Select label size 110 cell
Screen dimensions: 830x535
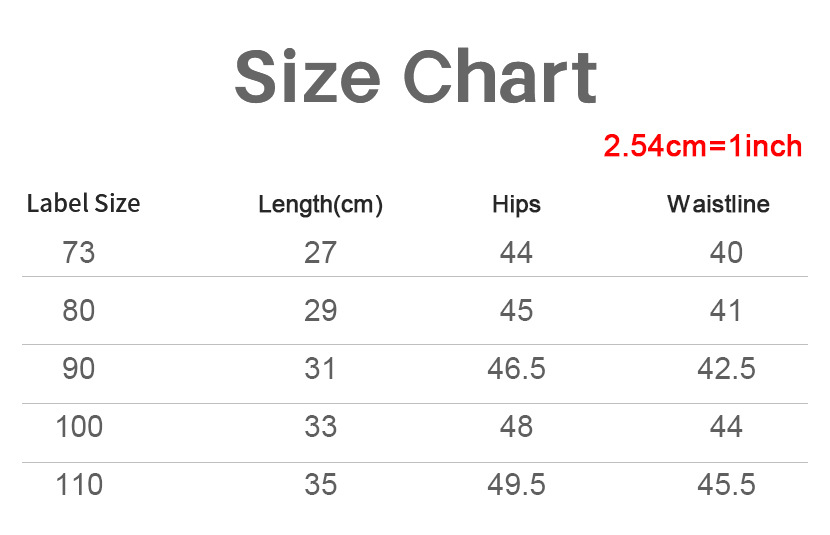click(x=79, y=486)
